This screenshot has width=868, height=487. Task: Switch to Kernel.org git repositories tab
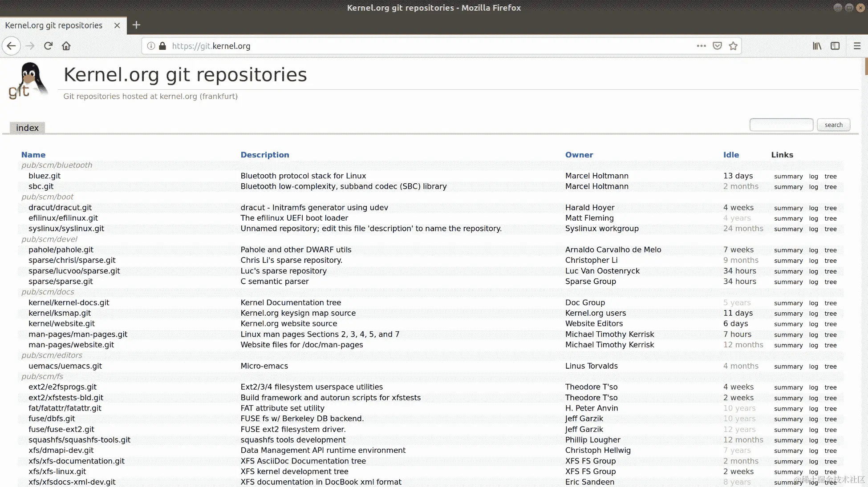tap(54, 25)
